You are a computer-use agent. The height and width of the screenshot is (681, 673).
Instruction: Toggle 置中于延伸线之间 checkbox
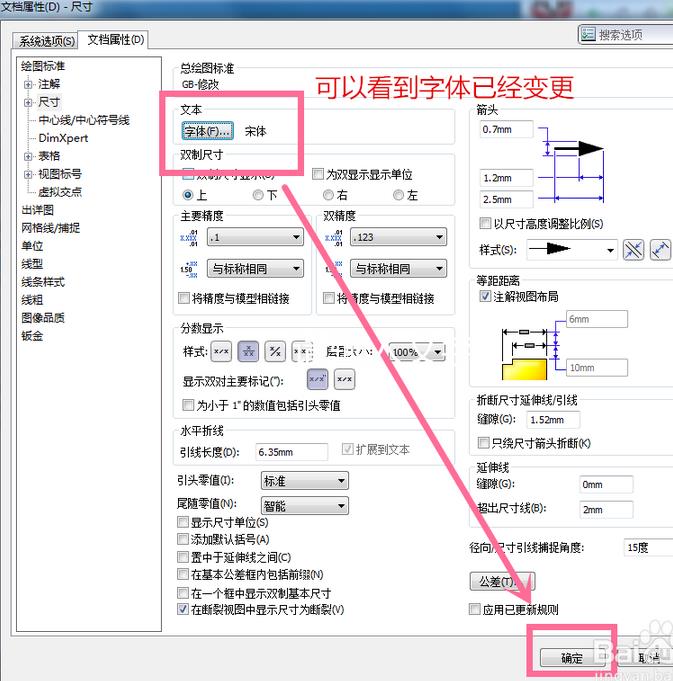(183, 557)
